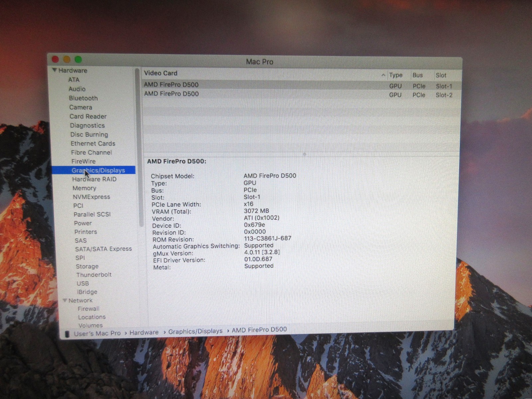Screen dimensions: 532x399
Task: Click the Mac Pro window title
Action: pos(259,62)
